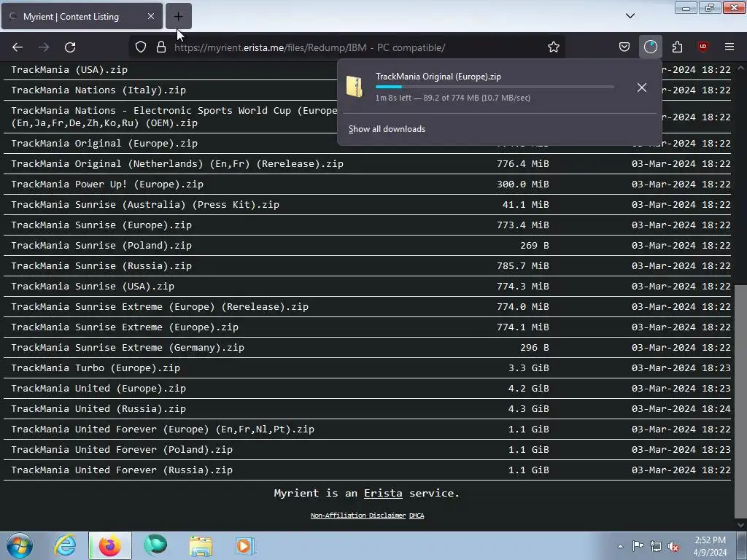Download TrackMania United Forever (Europe) zip
Screen dimensions: 747x560
pos(163,429)
